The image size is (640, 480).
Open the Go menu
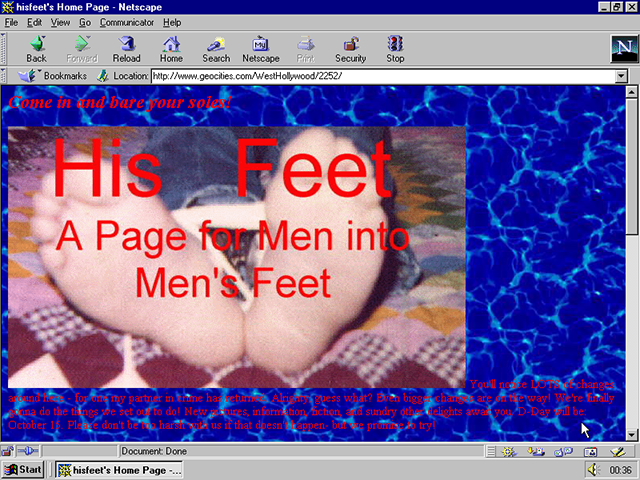(85, 22)
